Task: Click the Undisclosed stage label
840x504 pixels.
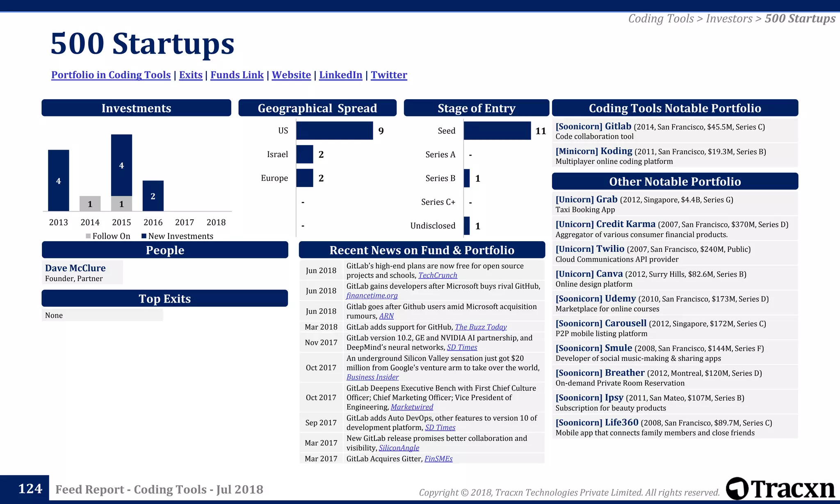Action: point(433,226)
